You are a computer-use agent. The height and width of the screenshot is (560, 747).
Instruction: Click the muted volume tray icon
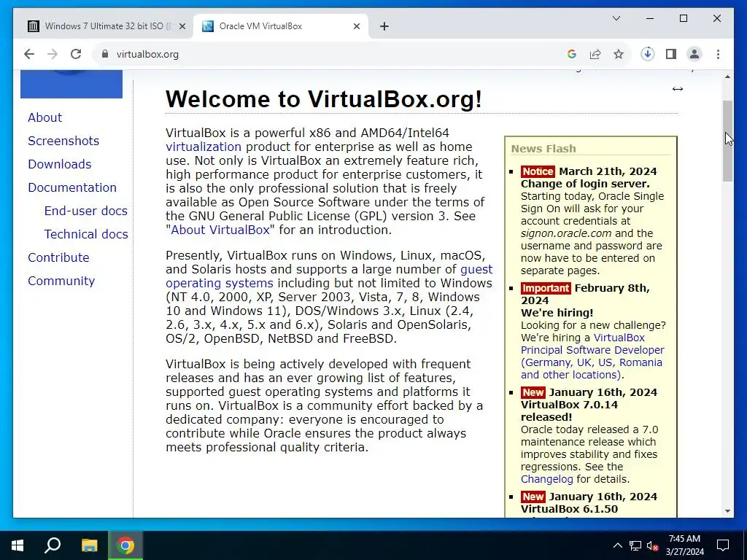point(652,545)
